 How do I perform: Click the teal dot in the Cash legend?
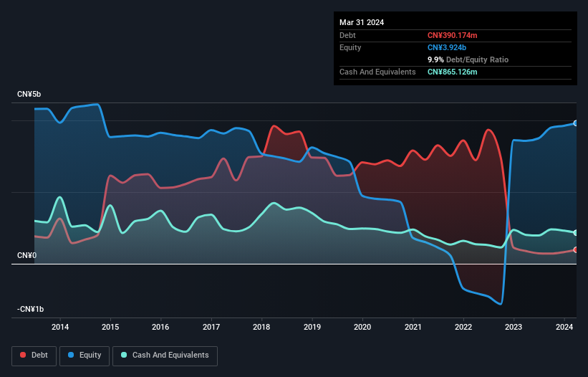(x=124, y=355)
